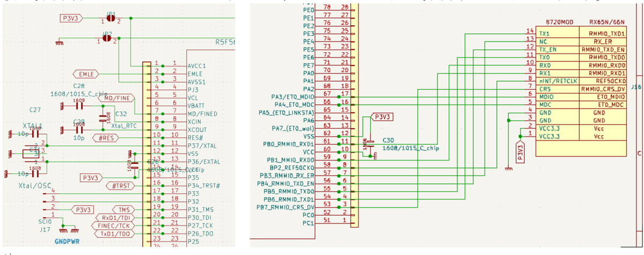Click the P27_TCK pin name
The image size is (644, 255).
pos(200,225)
